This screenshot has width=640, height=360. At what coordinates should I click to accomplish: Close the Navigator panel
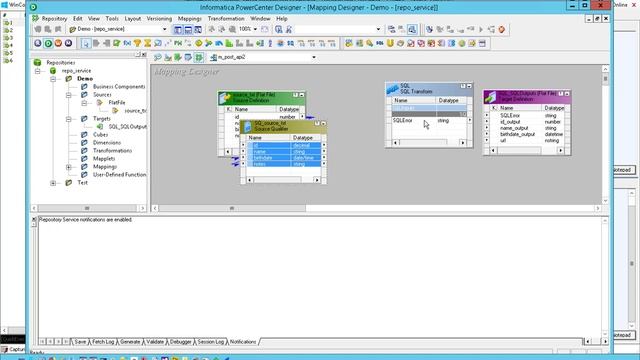click(x=144, y=55)
